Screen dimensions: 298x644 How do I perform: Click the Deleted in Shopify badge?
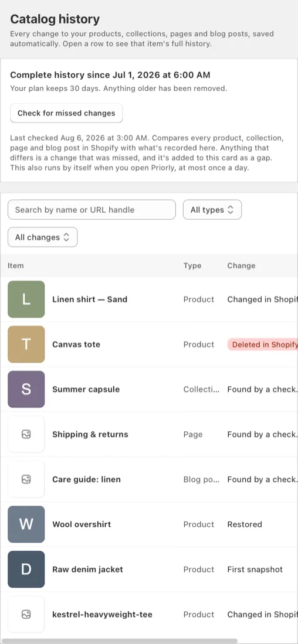(263, 345)
